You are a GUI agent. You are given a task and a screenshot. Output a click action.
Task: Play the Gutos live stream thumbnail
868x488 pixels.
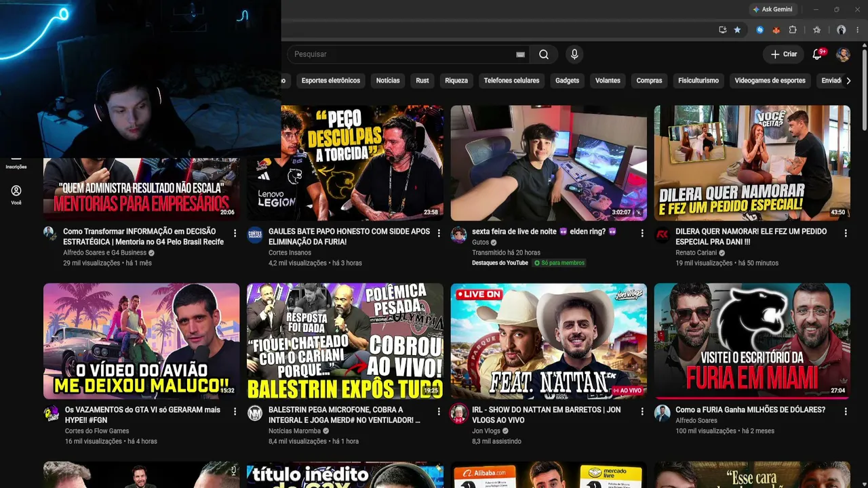coord(549,163)
